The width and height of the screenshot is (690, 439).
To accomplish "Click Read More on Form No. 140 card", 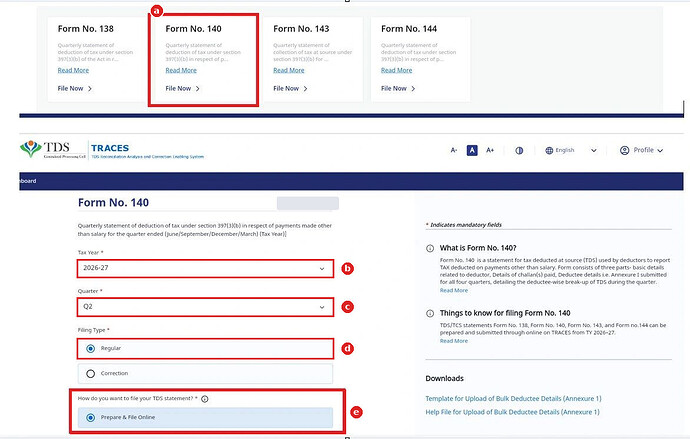I will (x=181, y=70).
